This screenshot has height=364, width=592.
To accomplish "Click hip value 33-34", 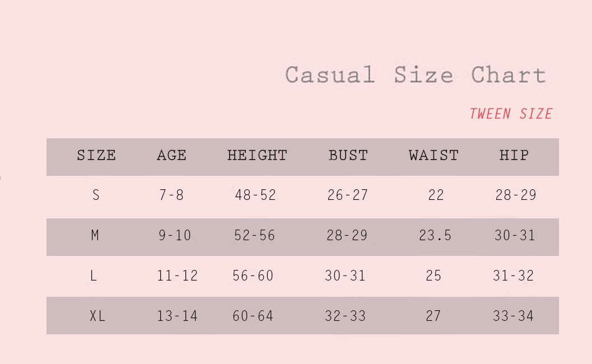I will pyautogui.click(x=513, y=316).
